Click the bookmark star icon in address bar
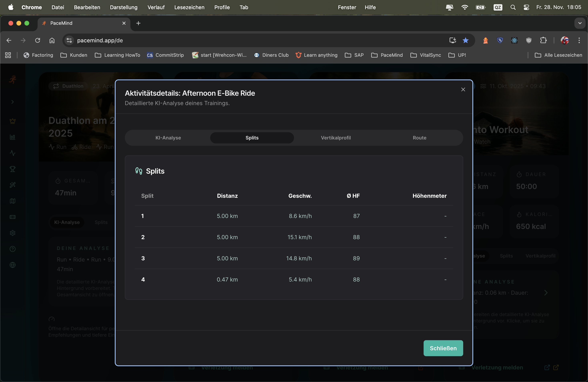This screenshot has height=382, width=588. [465, 40]
